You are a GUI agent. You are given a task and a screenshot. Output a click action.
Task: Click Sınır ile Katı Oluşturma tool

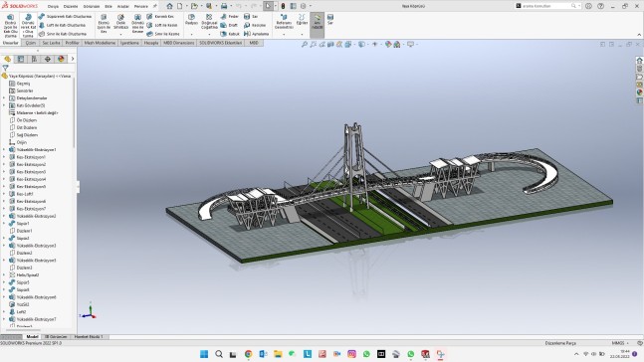click(63, 34)
